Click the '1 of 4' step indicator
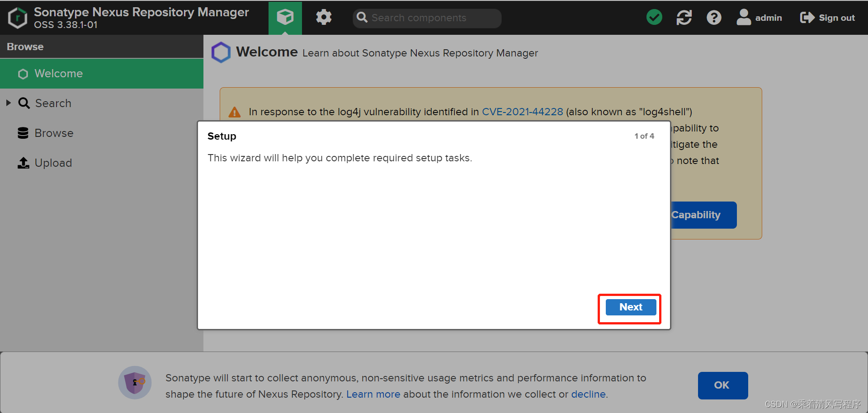The width and height of the screenshot is (868, 413). tap(644, 136)
